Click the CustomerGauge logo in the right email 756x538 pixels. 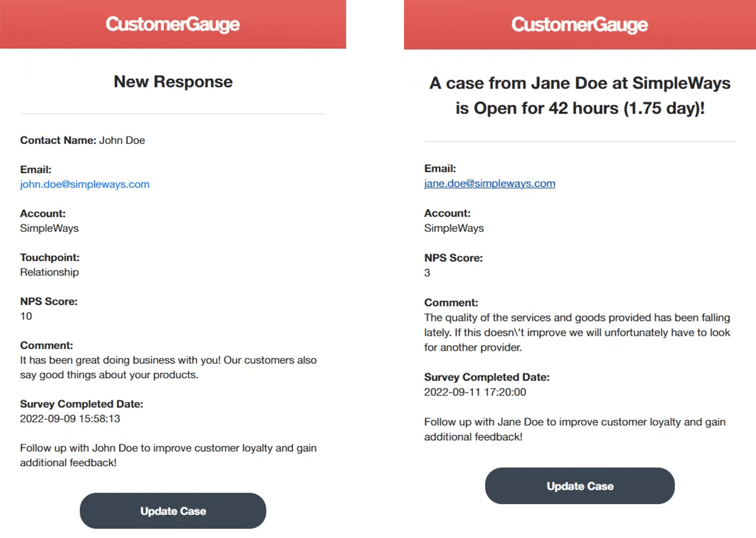(x=580, y=25)
